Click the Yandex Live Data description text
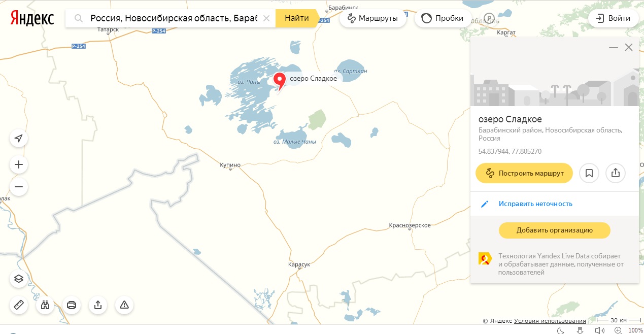 click(x=560, y=264)
